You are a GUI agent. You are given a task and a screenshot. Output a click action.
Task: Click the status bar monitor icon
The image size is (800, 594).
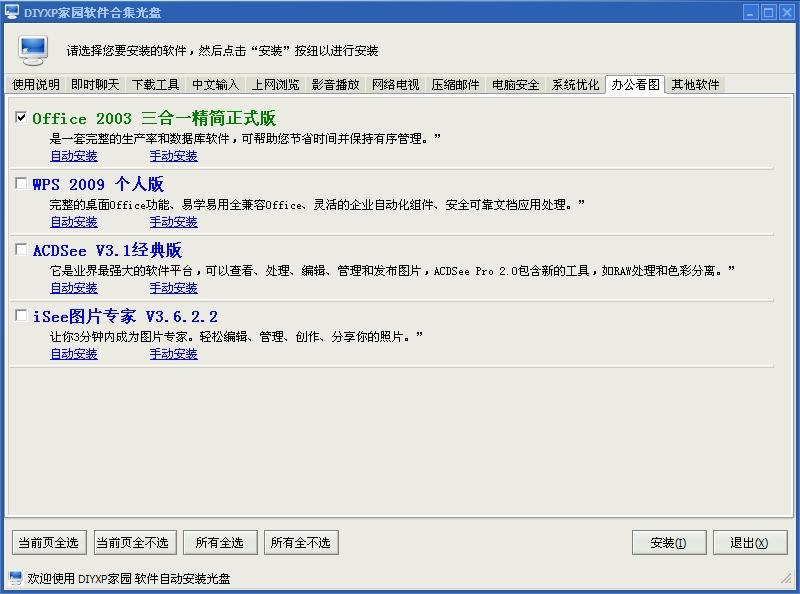coord(16,578)
